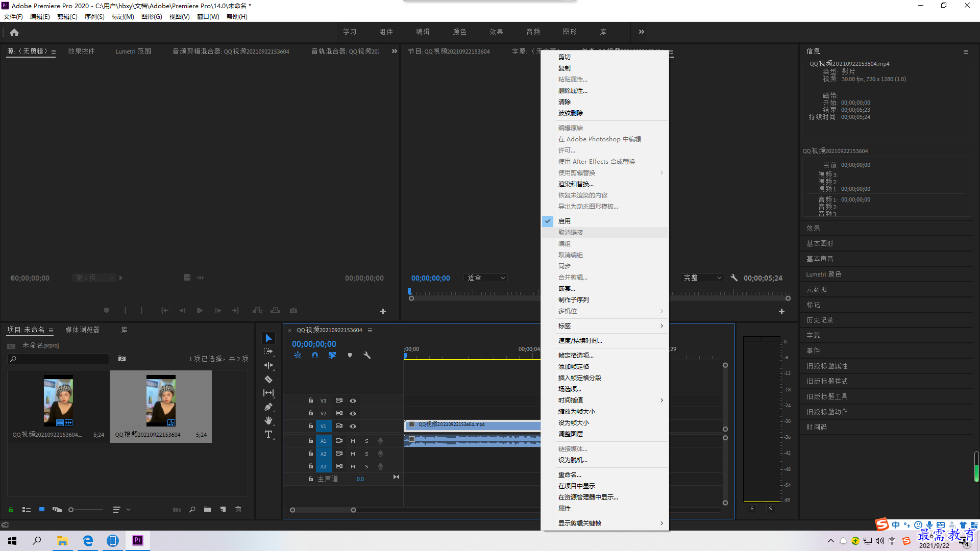
Task: Click the new item icon
Action: (223, 509)
